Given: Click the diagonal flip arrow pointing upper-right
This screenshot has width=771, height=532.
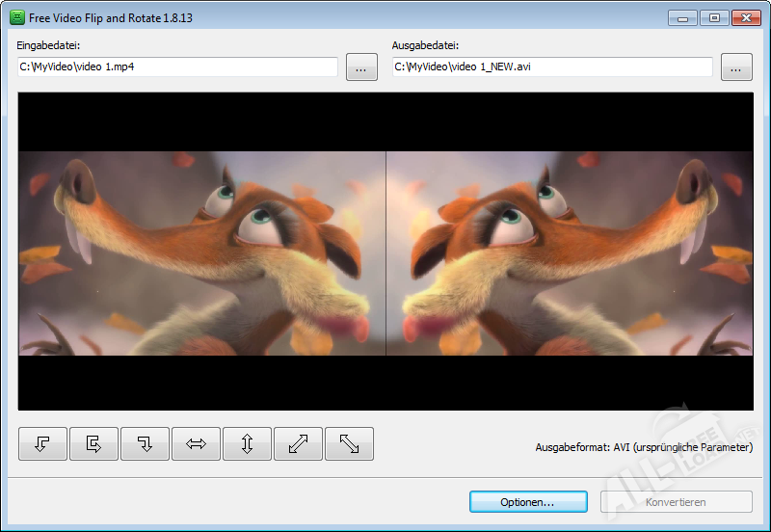Looking at the screenshot, I should tap(298, 443).
